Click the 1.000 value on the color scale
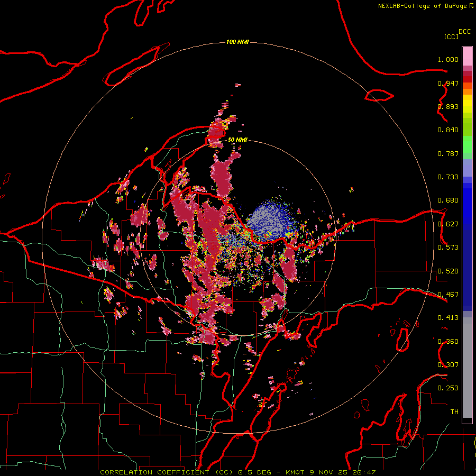 [x=448, y=59]
